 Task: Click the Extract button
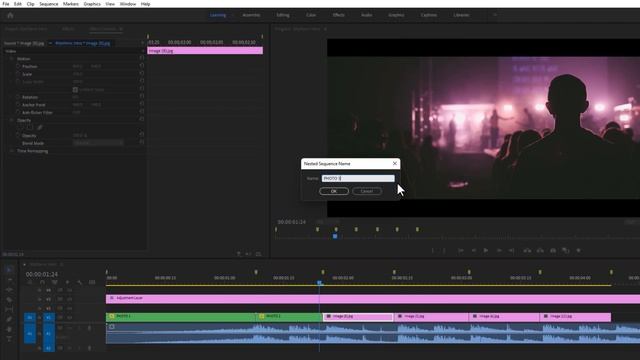coord(540,251)
